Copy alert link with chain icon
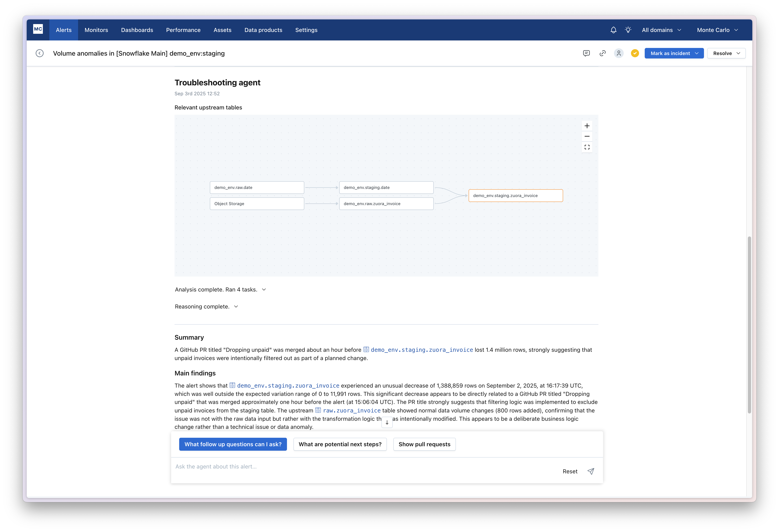779x532 pixels. [x=602, y=53]
